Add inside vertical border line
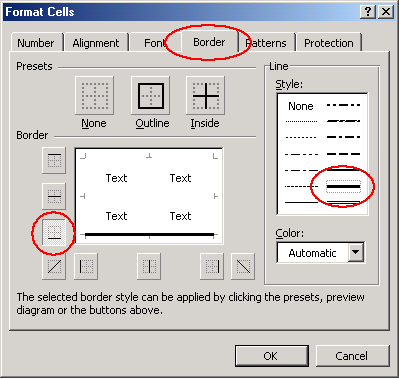This screenshot has height=379, width=399. [x=149, y=266]
